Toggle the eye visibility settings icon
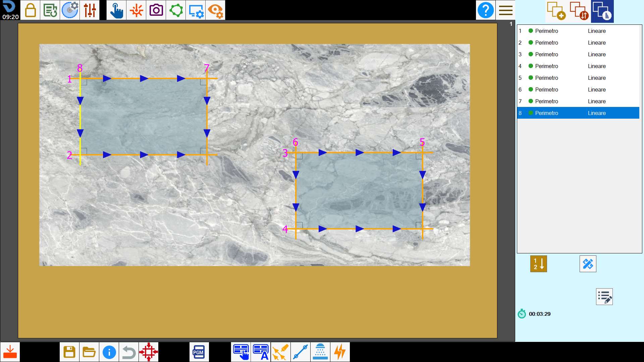 point(215,10)
